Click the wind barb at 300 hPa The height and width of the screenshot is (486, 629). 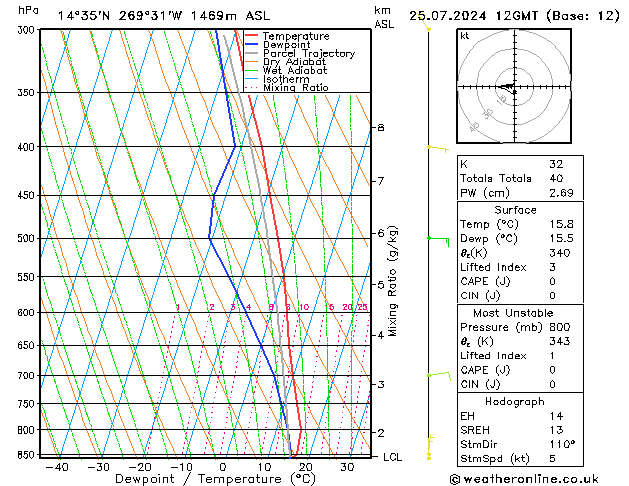coord(428,27)
